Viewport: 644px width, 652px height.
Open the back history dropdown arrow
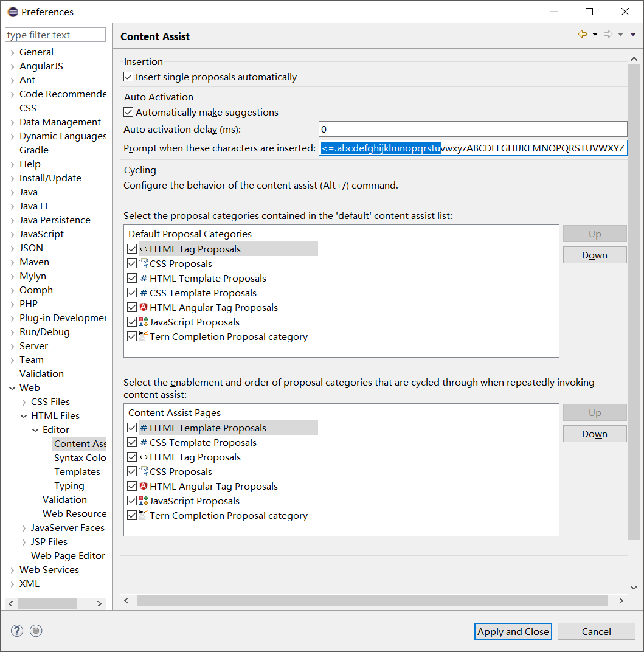[595, 35]
